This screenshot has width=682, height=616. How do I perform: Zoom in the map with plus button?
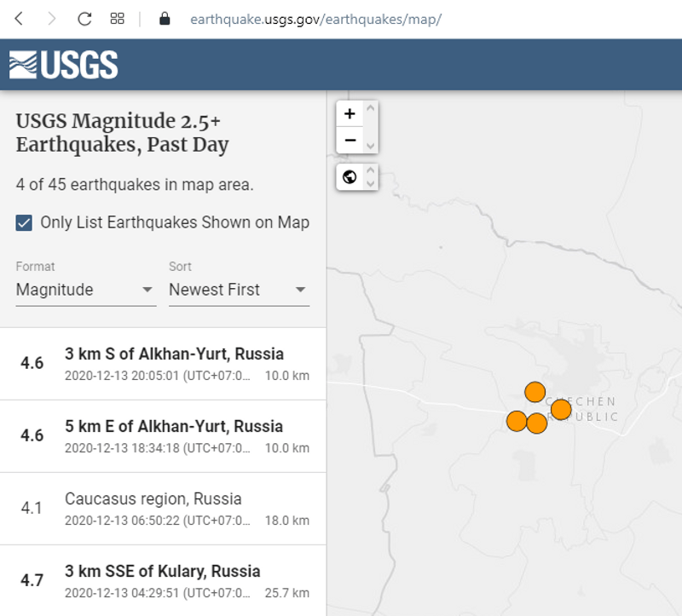point(350,113)
